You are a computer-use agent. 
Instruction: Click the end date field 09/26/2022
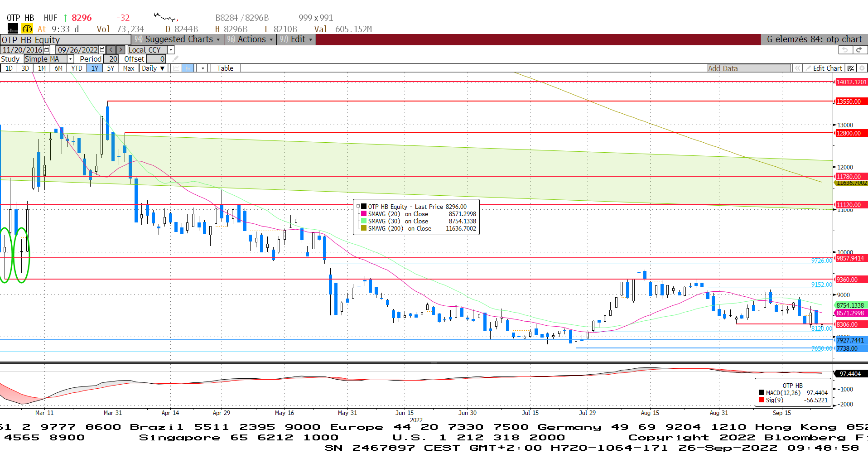(x=77, y=50)
